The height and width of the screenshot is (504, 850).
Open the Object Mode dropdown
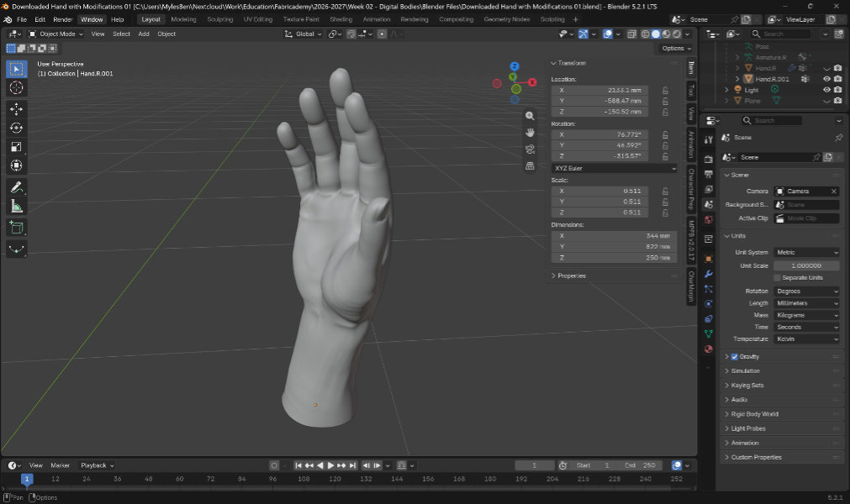[55, 34]
